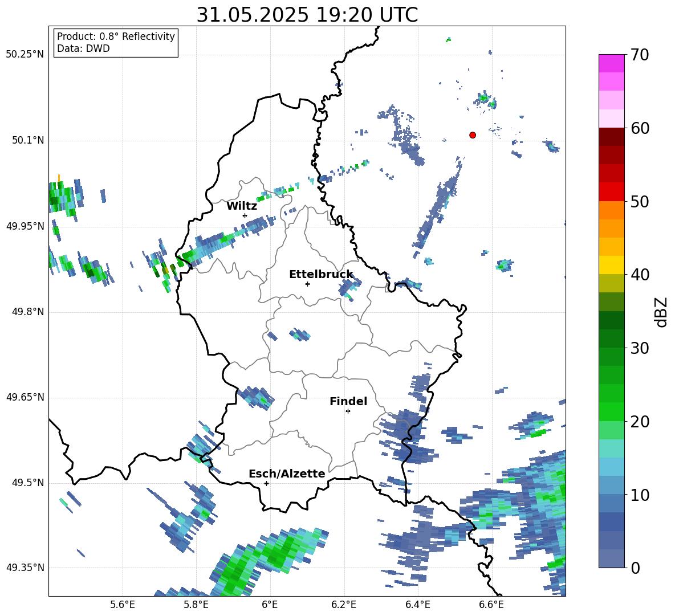675x616 pixels.
Task: Click the 40 label on the colorbar
Action: click(639, 275)
